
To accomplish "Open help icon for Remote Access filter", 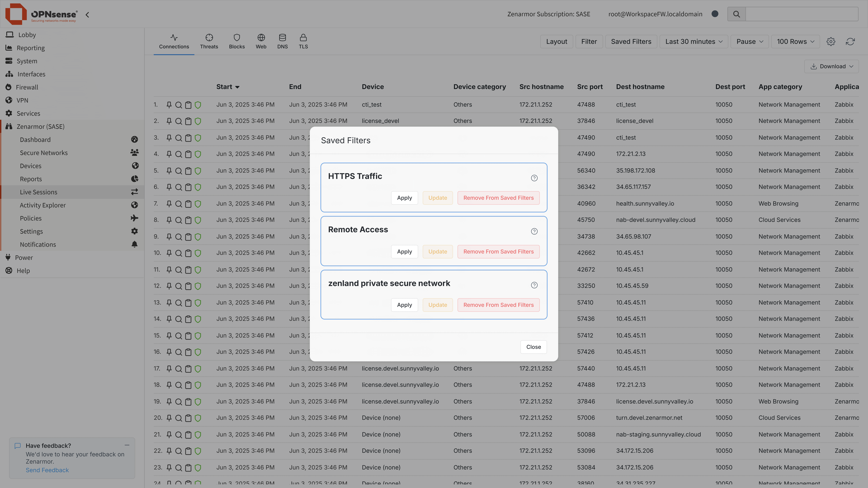I will pos(534,231).
